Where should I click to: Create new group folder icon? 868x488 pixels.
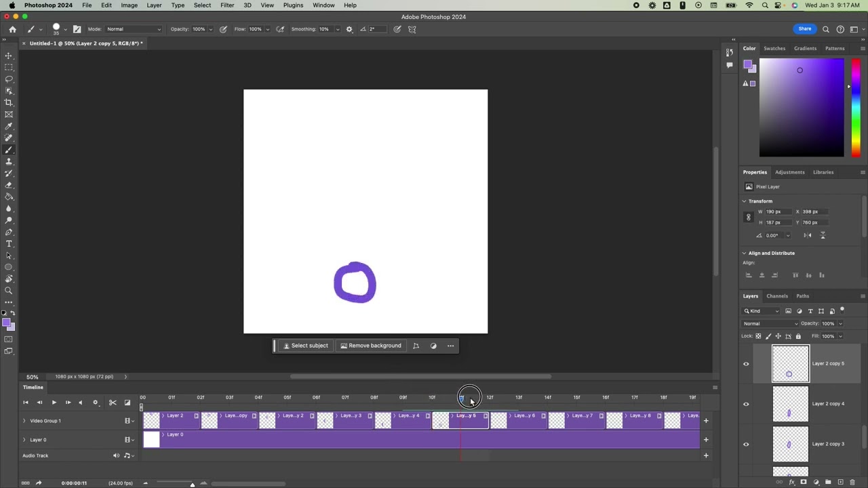click(828, 482)
